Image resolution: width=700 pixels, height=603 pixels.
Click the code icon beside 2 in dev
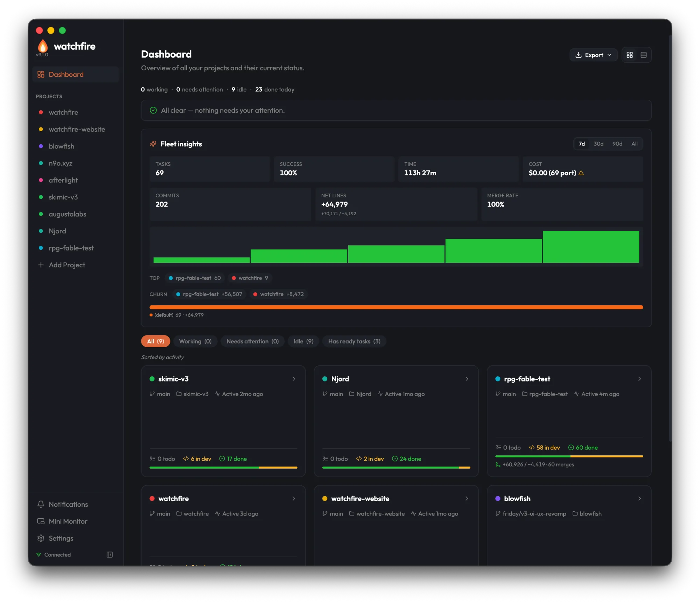tap(359, 458)
